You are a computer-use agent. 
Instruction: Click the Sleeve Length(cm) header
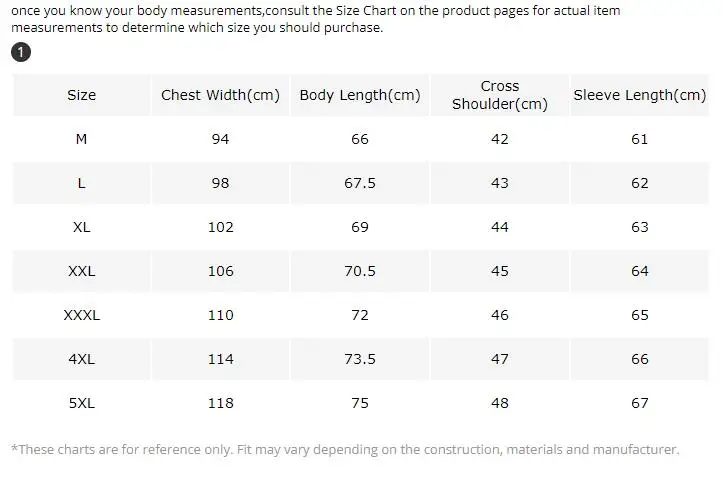(x=640, y=95)
